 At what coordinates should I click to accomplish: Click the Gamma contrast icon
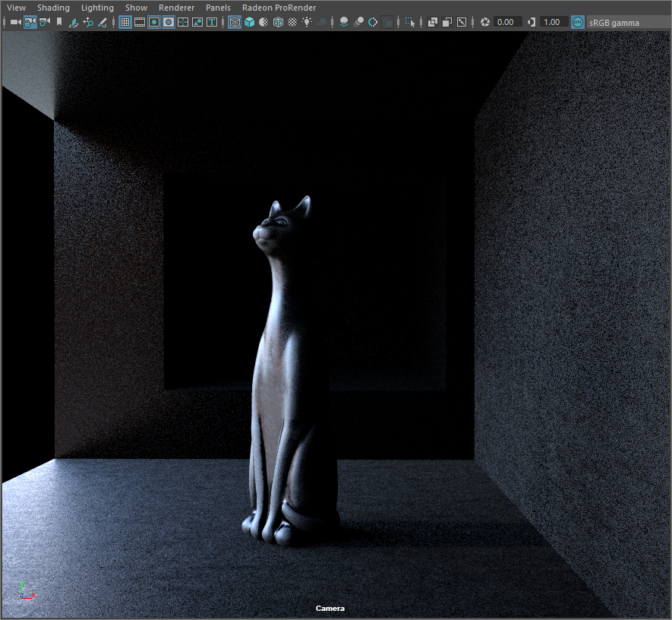[x=532, y=22]
